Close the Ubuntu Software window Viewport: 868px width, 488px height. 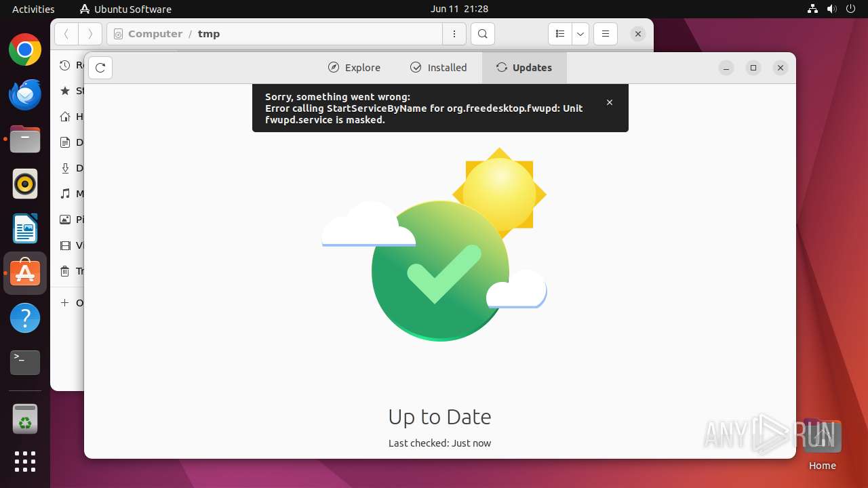(x=781, y=68)
